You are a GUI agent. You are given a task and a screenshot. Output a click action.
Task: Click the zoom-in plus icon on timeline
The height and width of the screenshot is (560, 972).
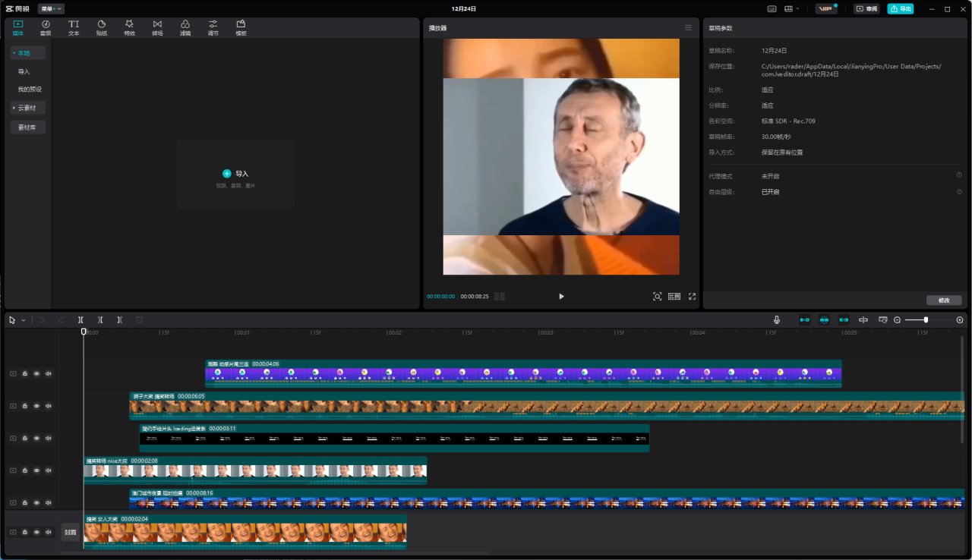(960, 320)
